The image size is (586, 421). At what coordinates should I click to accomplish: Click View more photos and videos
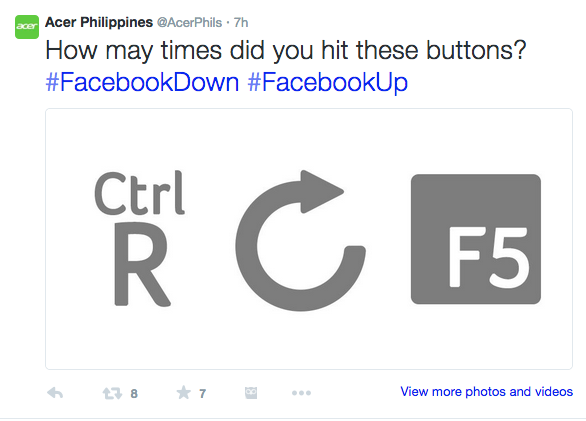point(487,391)
